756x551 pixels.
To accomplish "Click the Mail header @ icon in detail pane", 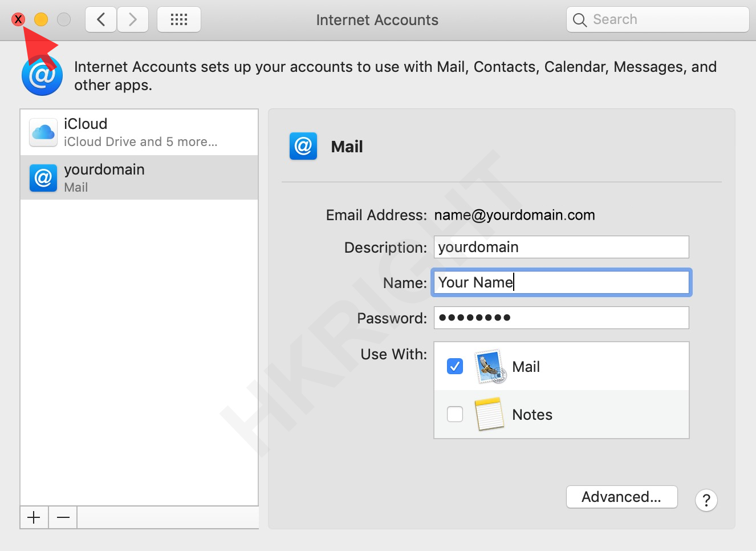I will (x=303, y=146).
